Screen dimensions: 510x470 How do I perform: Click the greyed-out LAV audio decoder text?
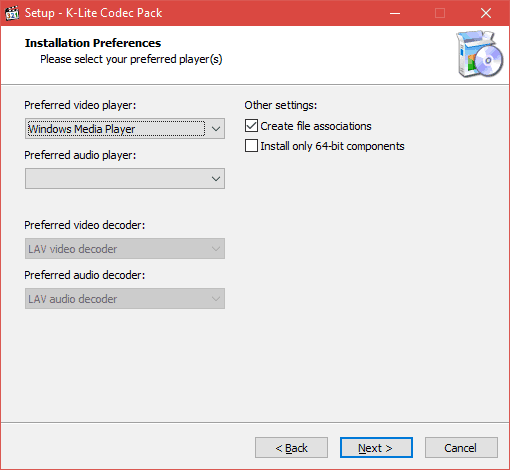(73, 299)
